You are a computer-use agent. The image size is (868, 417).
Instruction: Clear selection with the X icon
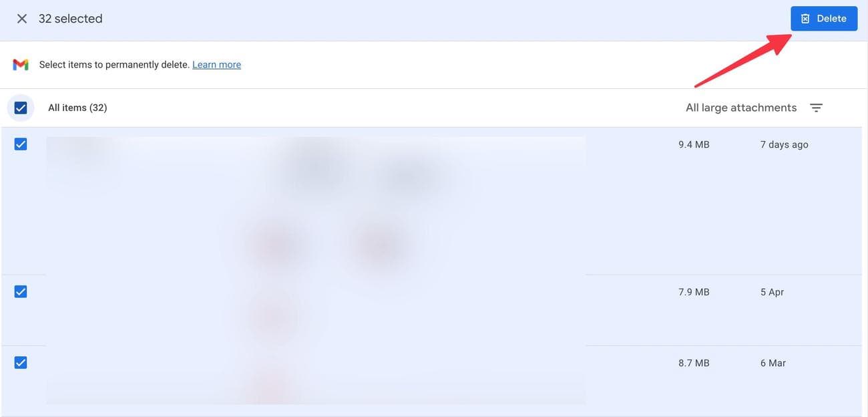[x=22, y=19]
